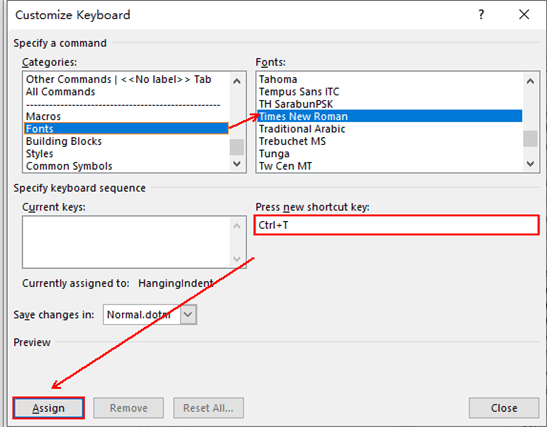Viewport: 547px width, 427px height.
Task: Click the Assign button
Action: [48, 408]
